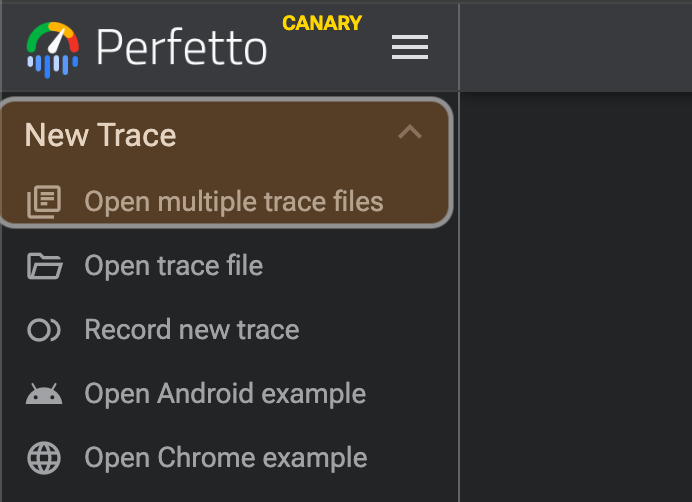
Task: Toggle the hamburger sidebar menu button
Action: tap(410, 47)
